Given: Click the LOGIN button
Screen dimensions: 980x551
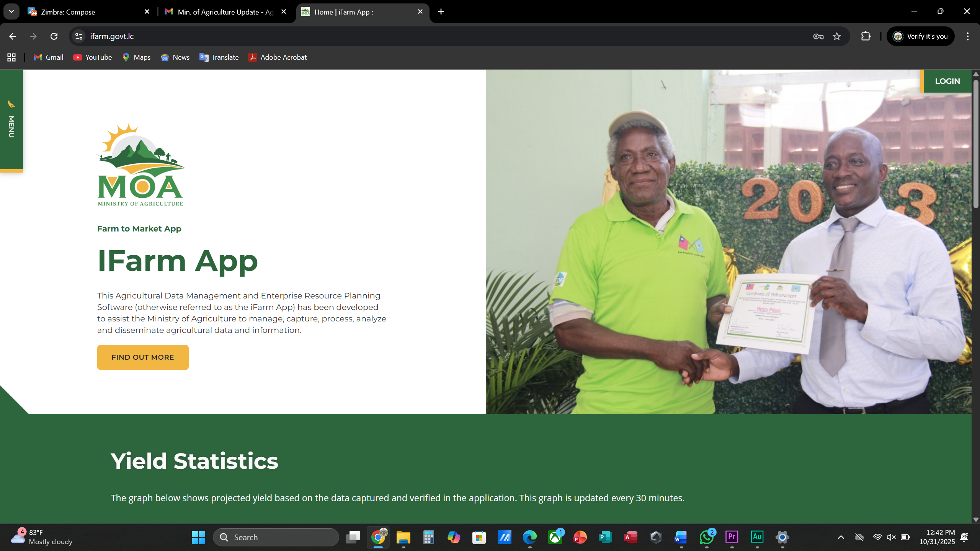Looking at the screenshot, I should click(947, 81).
